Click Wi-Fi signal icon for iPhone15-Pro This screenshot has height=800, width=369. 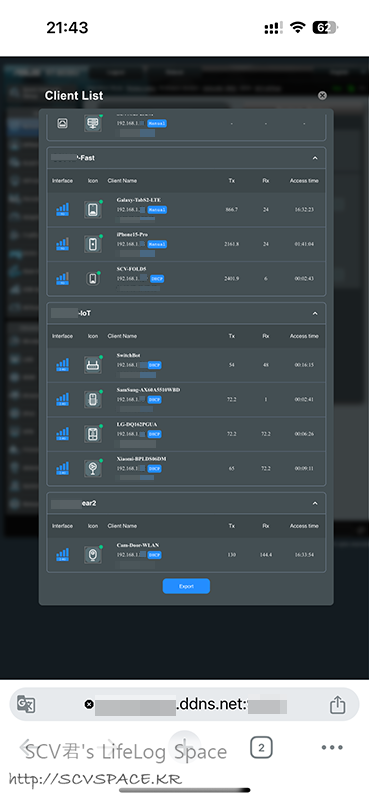pyautogui.click(x=62, y=244)
